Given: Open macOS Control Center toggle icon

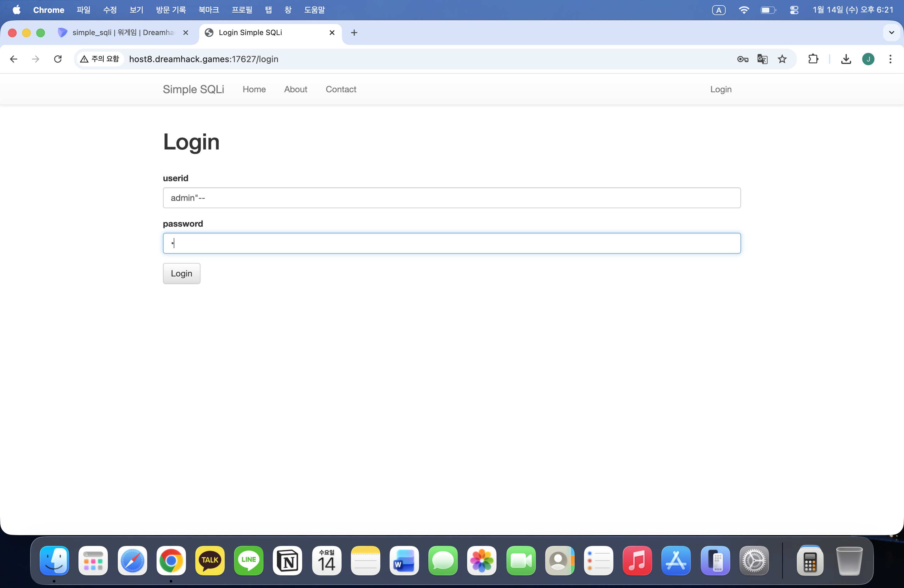Looking at the screenshot, I should point(794,10).
